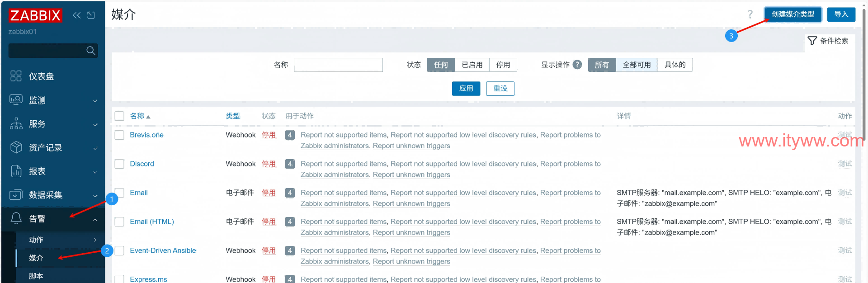
Task: Set status filter to 任何
Action: pos(441,65)
